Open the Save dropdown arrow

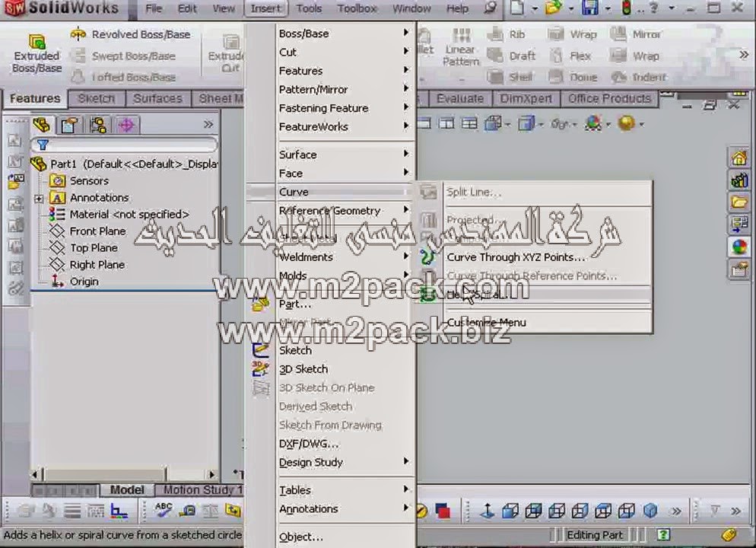point(608,8)
